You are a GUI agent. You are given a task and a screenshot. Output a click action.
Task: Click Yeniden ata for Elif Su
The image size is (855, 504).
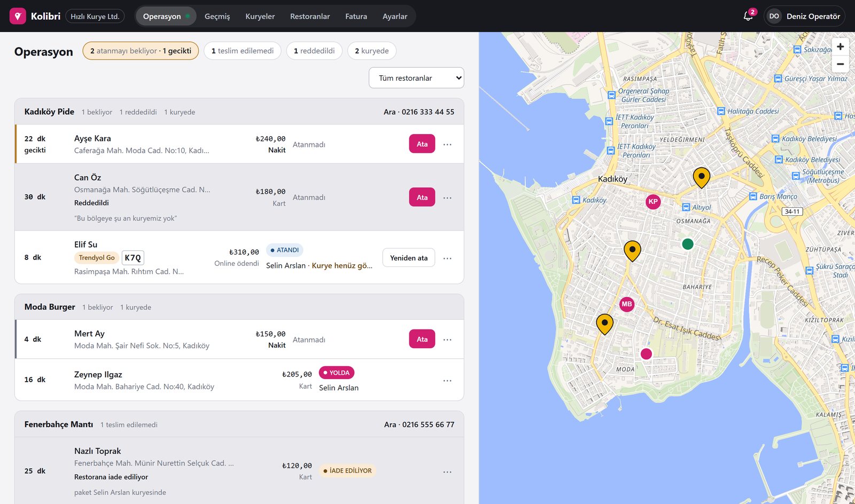[x=409, y=258]
